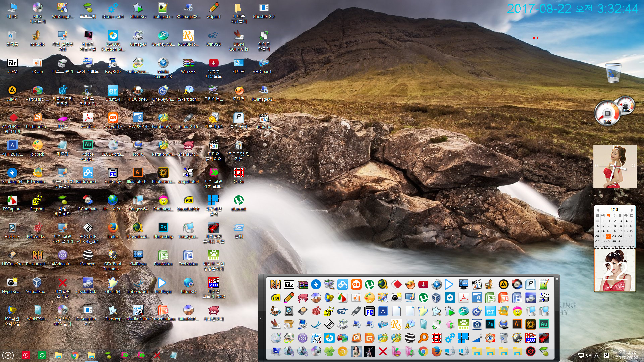644x362 pixels.
Task: Click red sports car icon in launcher
Action: (x=544, y=338)
